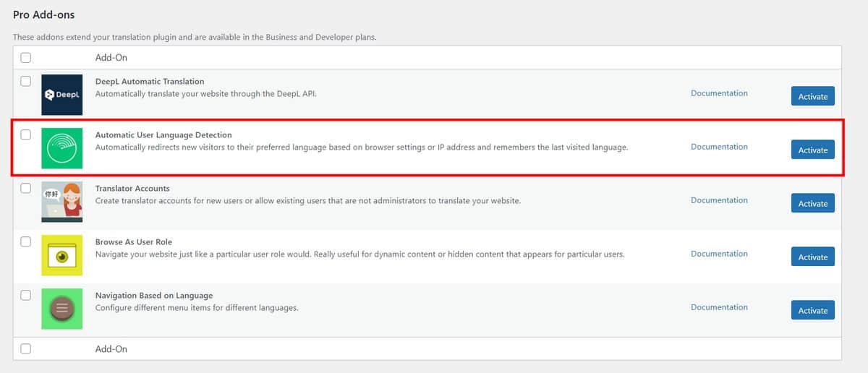Click the green language detection radar icon
Image resolution: width=868 pixels, height=373 pixels.
pyautogui.click(x=61, y=148)
